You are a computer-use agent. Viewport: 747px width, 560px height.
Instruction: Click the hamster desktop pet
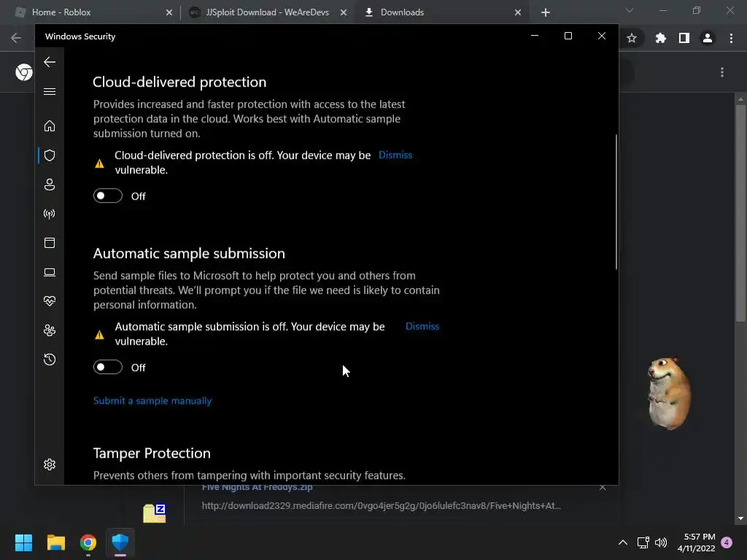(669, 393)
